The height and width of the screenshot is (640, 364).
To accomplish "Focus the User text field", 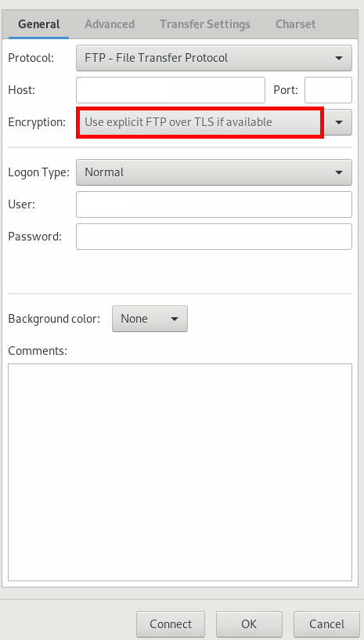I will pos(214,204).
